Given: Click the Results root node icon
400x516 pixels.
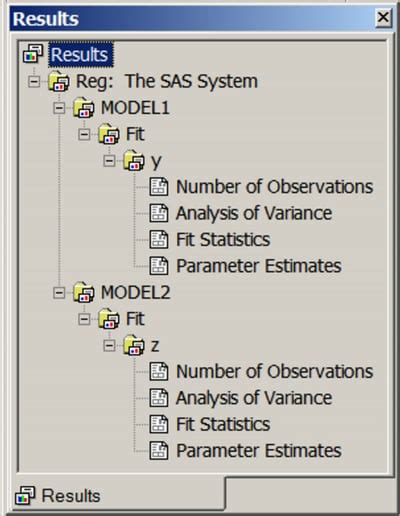Looking at the screenshot, I should click(x=33, y=54).
